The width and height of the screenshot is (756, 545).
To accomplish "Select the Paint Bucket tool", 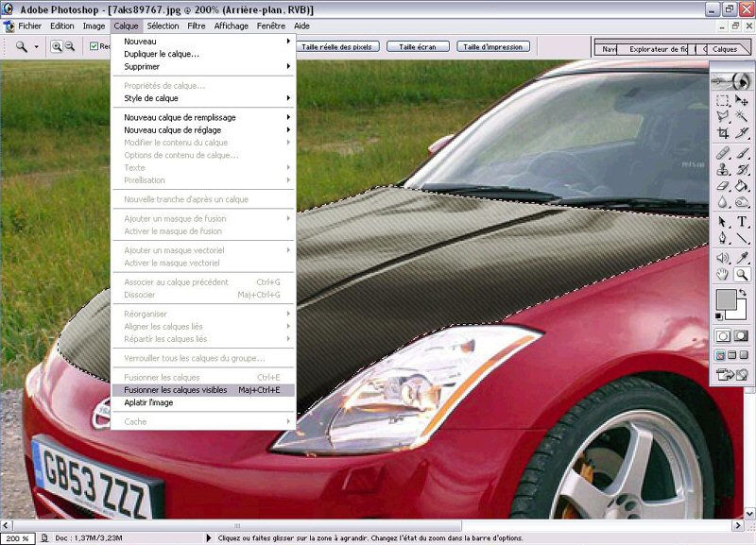I will (x=742, y=185).
